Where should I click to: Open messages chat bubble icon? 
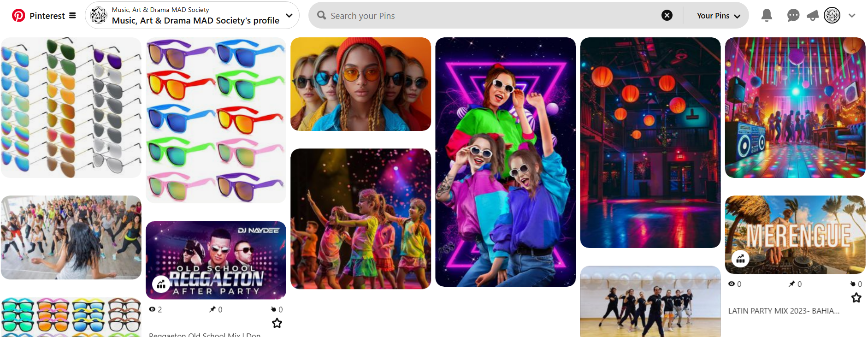pos(793,16)
